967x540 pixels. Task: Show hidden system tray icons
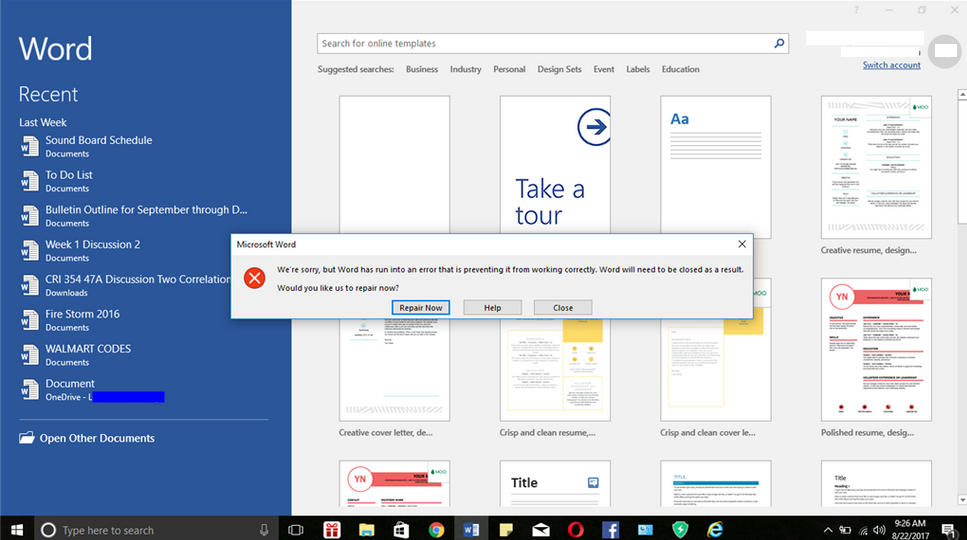tap(828, 530)
